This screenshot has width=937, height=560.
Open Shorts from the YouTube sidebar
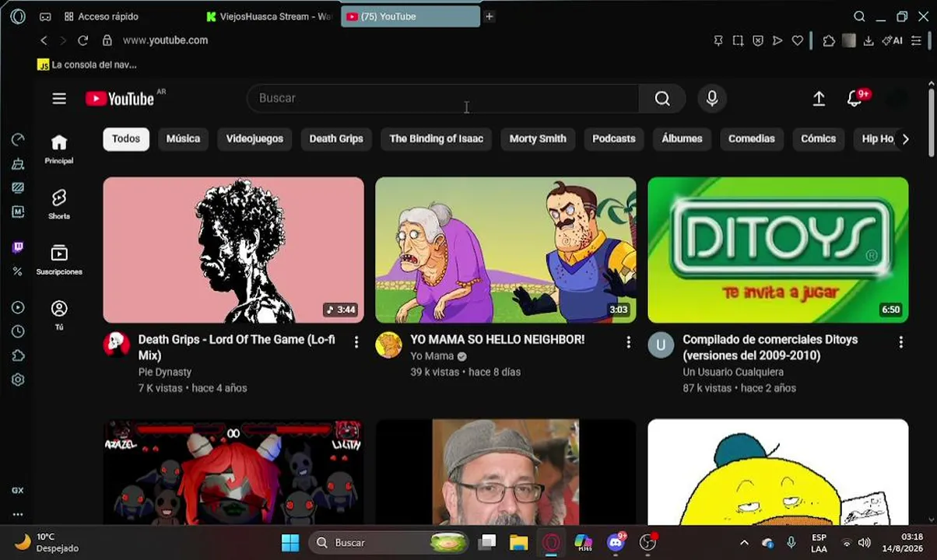coord(59,205)
